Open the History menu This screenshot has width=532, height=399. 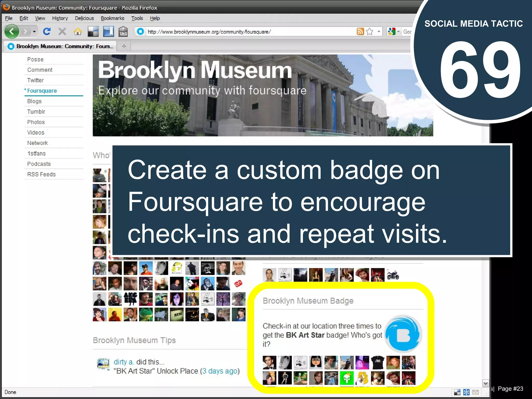click(x=60, y=18)
